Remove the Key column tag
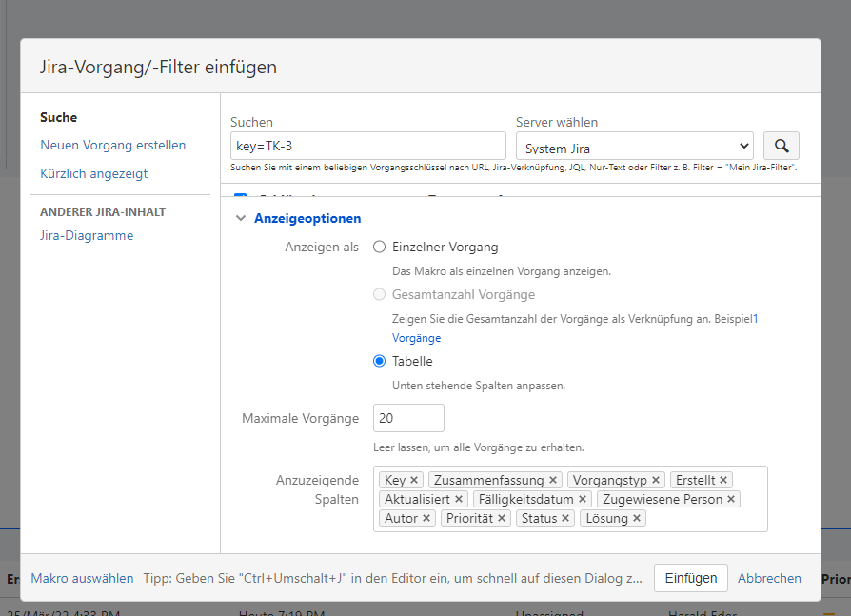 [414, 480]
